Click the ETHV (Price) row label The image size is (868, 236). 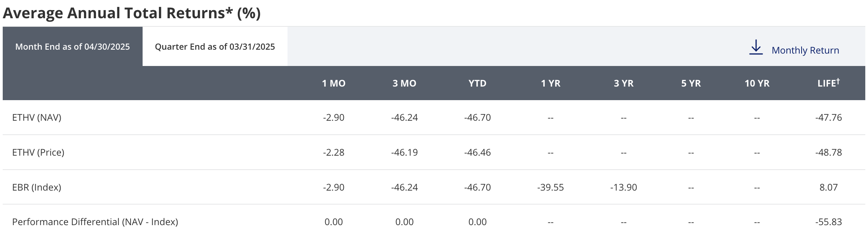click(x=38, y=153)
